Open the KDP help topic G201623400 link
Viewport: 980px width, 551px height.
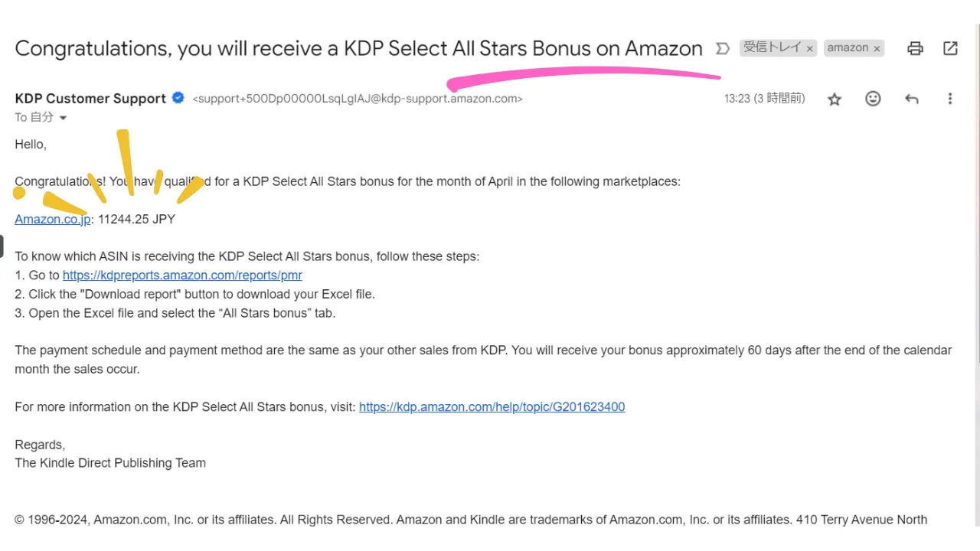(492, 407)
